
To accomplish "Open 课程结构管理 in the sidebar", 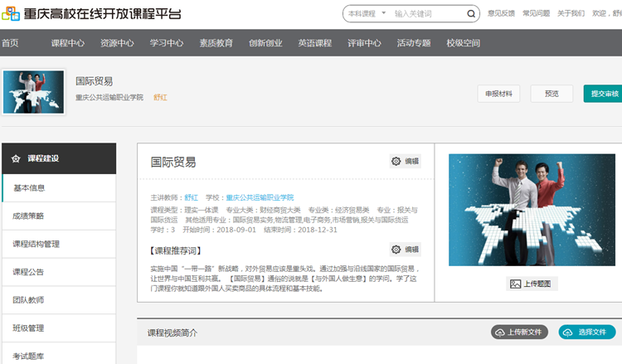I will [x=36, y=244].
